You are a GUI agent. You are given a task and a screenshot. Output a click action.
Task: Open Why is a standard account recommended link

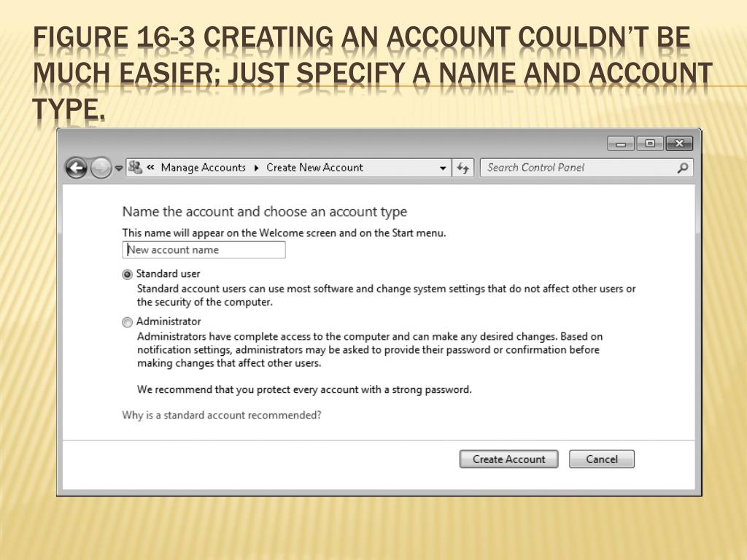pos(222,415)
